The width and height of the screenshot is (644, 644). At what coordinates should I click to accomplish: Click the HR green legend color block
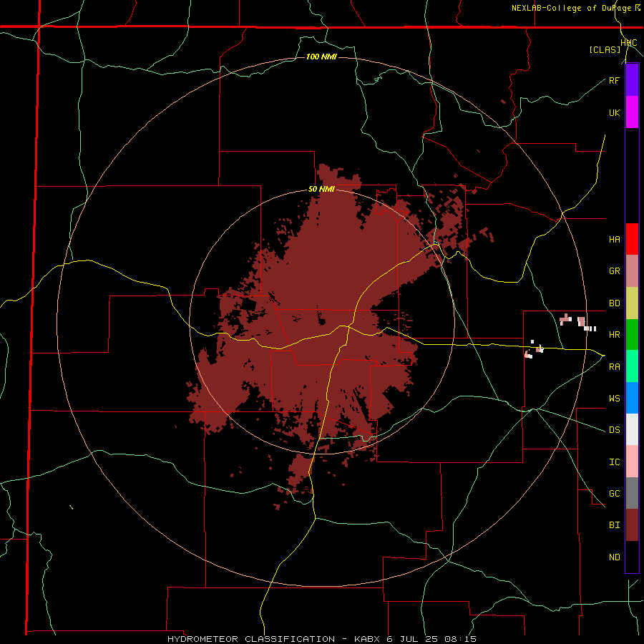point(632,334)
